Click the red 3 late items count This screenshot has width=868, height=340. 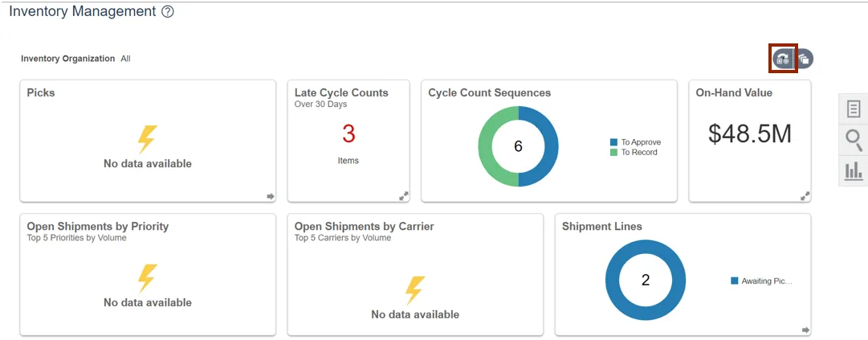coord(348,133)
